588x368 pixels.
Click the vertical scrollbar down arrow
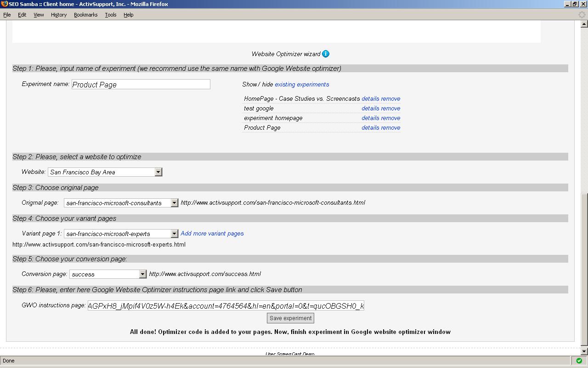click(x=584, y=352)
